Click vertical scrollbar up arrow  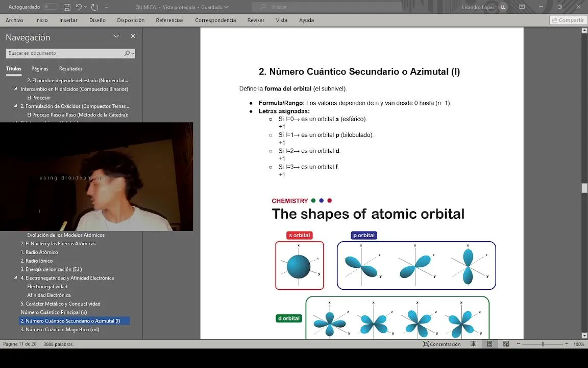[584, 31]
